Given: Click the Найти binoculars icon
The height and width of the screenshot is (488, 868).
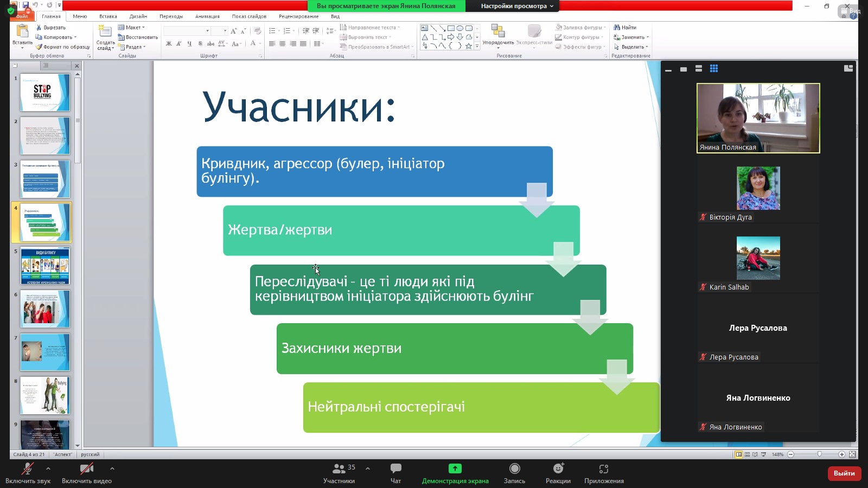Looking at the screenshot, I should pyautogui.click(x=617, y=28).
